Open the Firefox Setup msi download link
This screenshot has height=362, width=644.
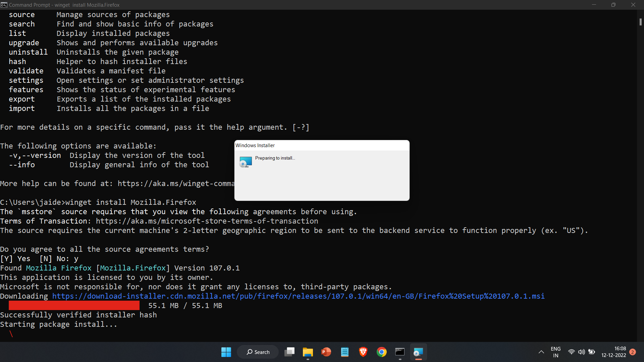point(299,296)
